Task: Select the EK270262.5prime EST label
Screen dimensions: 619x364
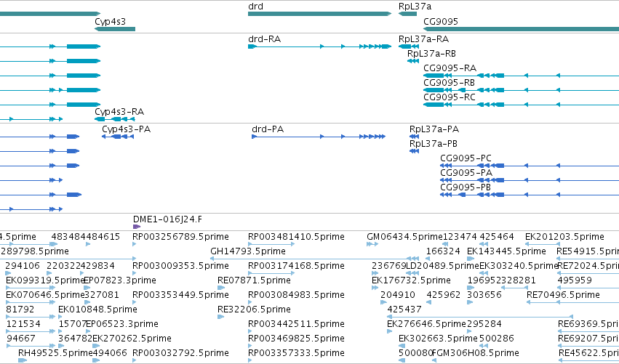Action: click(x=132, y=339)
